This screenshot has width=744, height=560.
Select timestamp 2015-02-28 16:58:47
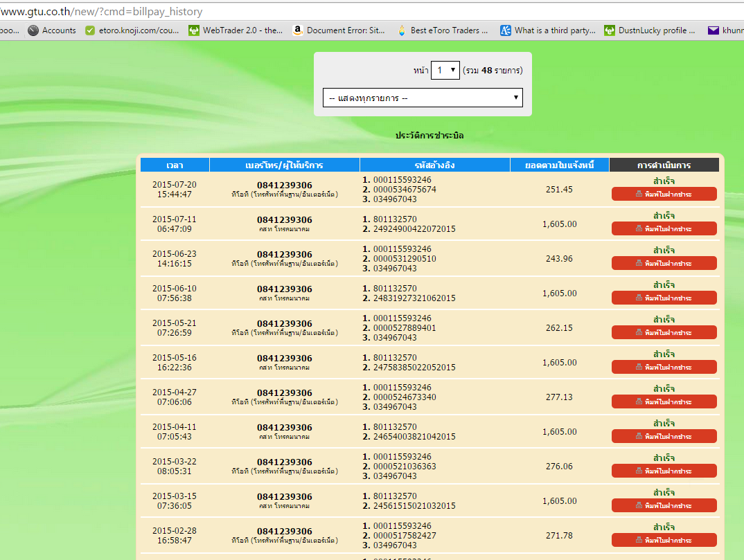(x=174, y=535)
